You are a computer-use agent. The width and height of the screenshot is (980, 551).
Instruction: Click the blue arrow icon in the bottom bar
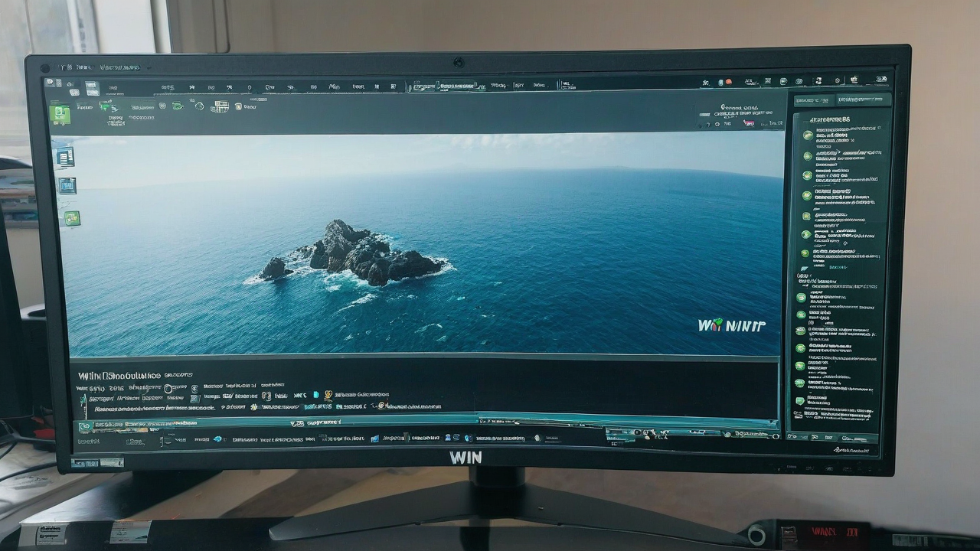[x=217, y=439]
